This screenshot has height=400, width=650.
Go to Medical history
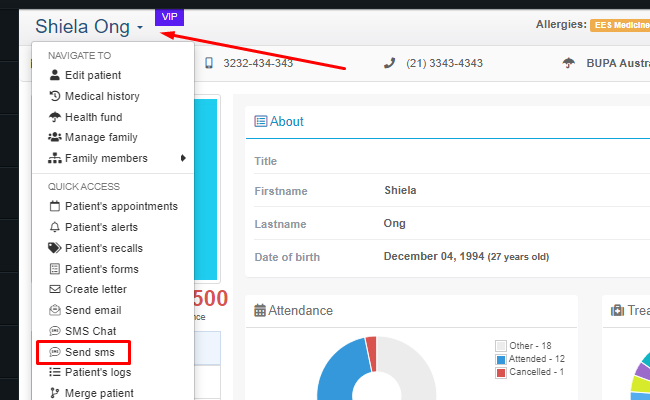coord(102,96)
